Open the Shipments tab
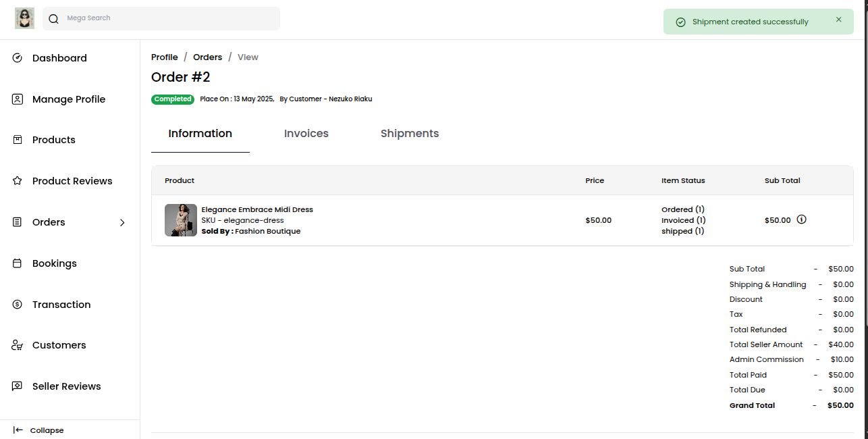 [410, 133]
